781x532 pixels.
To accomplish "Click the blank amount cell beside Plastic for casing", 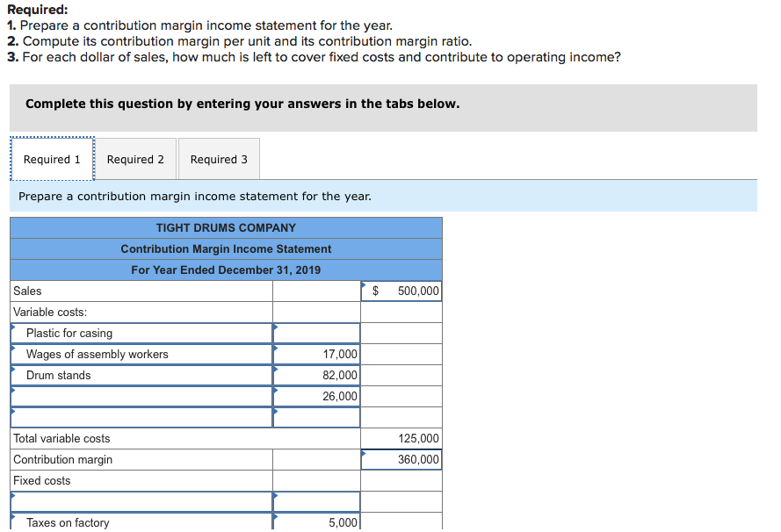I will [315, 333].
